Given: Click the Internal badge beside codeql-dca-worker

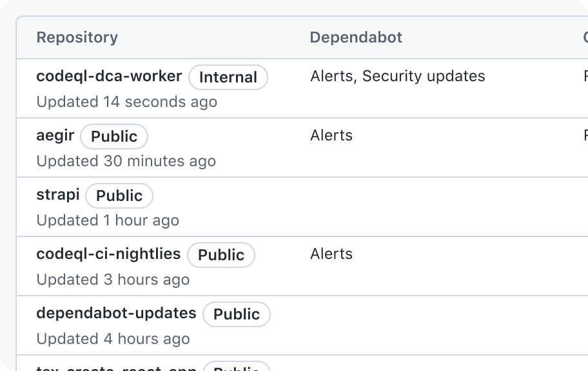Looking at the screenshot, I should click(228, 77).
